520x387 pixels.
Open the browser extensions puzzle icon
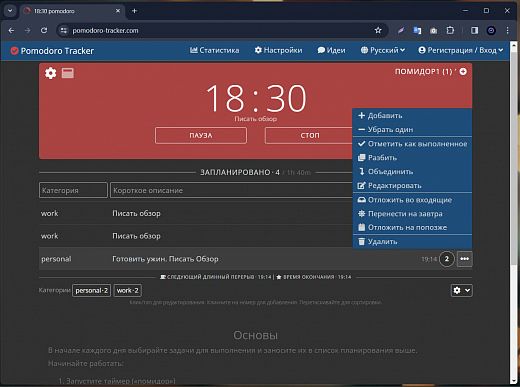pyautogui.click(x=450, y=30)
